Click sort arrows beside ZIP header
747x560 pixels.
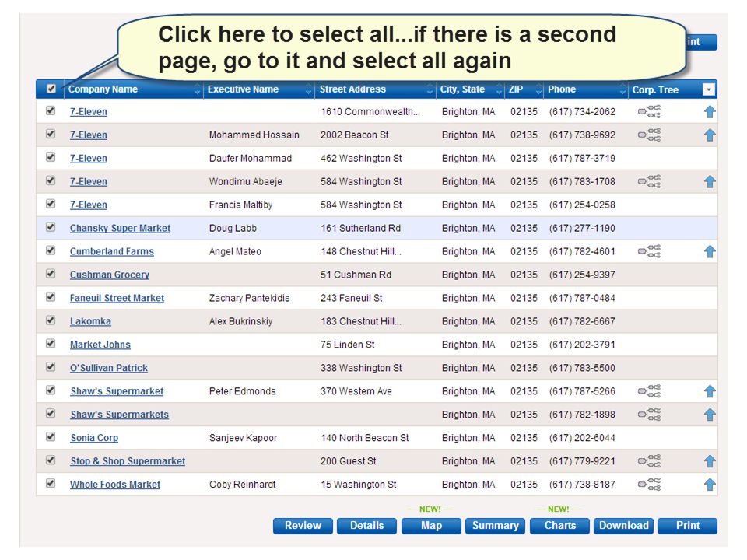538,89
